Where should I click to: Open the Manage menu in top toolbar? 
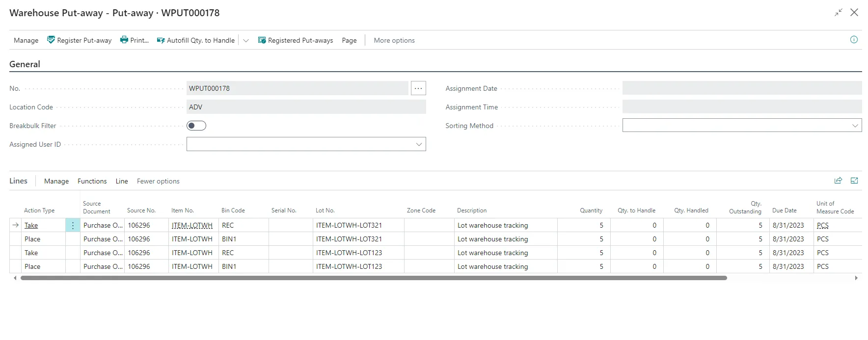coord(26,40)
